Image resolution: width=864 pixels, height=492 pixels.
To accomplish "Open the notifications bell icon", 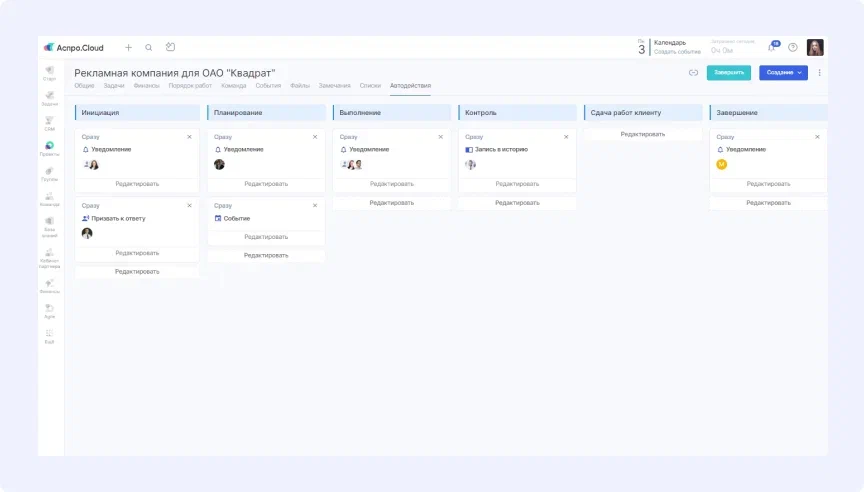I will (772, 47).
